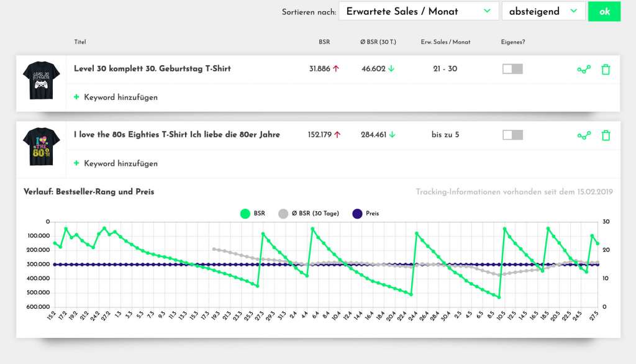Open chart icon for Level 30 shirt

click(x=583, y=70)
